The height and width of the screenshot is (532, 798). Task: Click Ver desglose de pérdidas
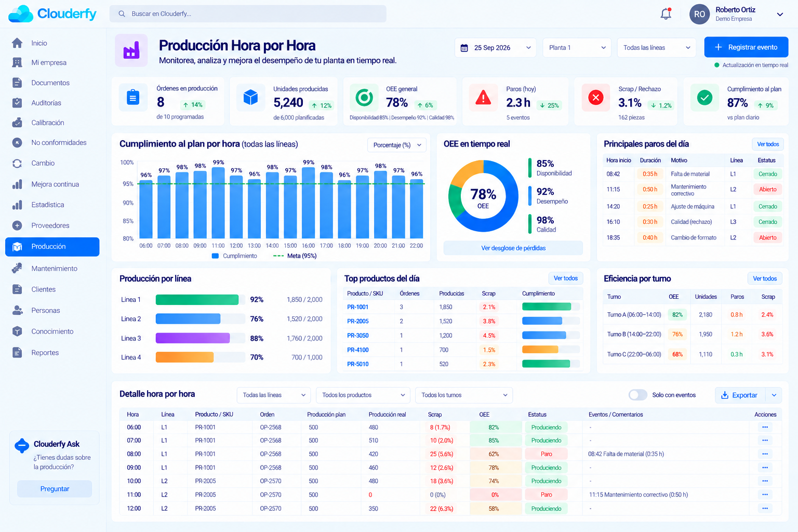(x=513, y=248)
